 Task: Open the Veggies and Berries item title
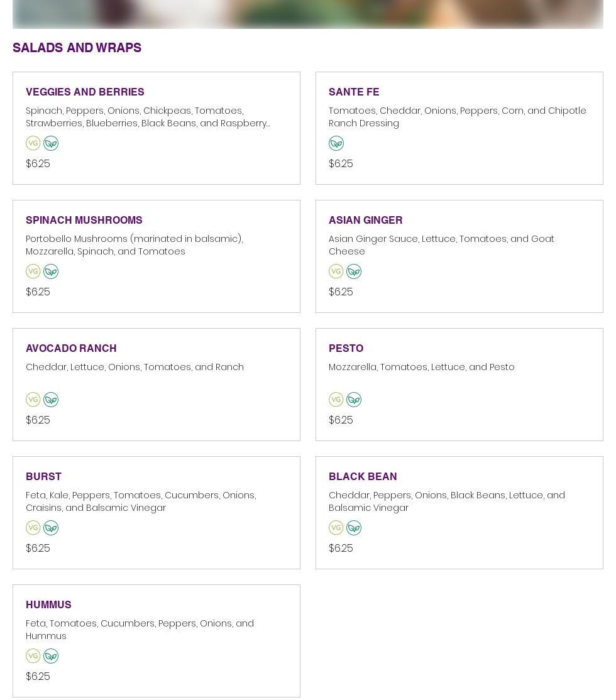point(85,92)
